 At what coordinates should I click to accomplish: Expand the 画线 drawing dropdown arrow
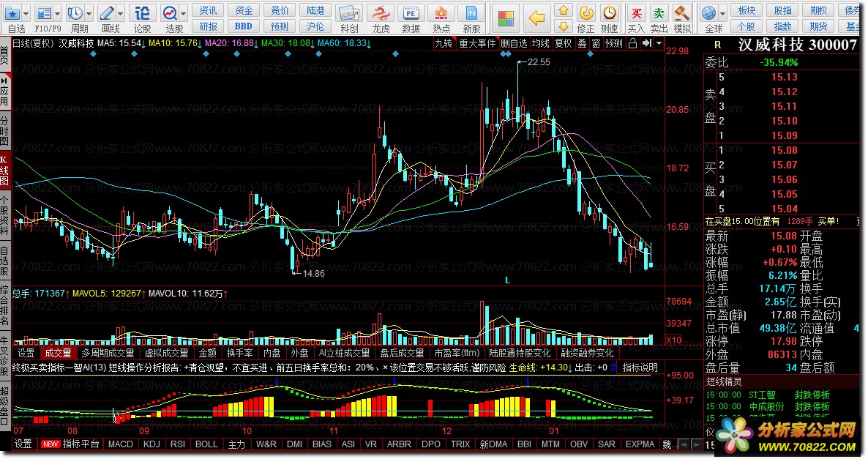(x=121, y=13)
